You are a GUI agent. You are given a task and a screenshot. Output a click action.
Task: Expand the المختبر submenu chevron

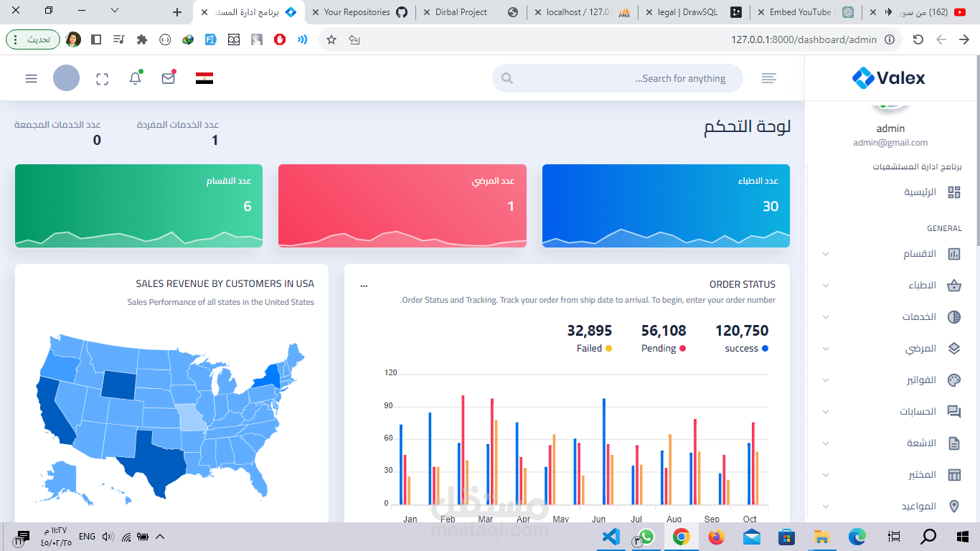point(826,475)
